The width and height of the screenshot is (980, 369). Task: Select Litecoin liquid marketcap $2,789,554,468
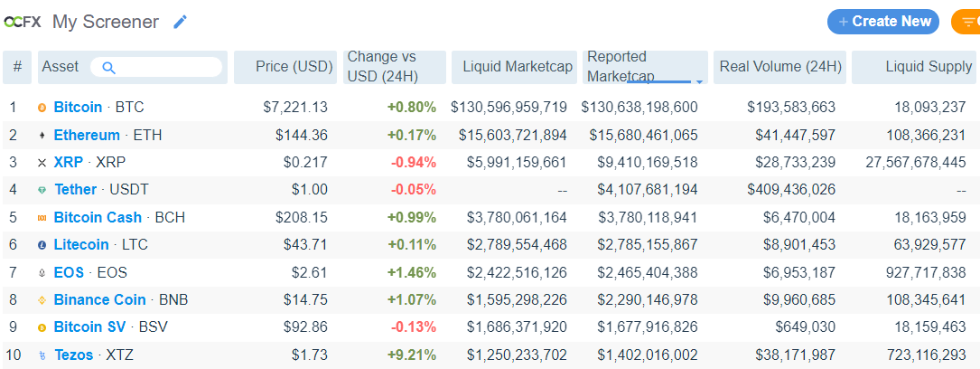tap(517, 244)
